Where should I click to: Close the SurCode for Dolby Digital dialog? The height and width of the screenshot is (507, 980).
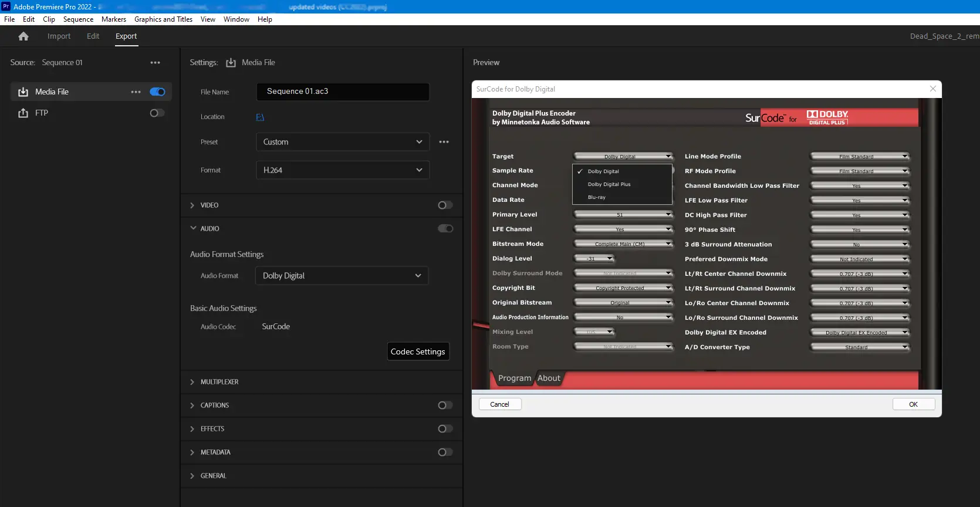(932, 89)
